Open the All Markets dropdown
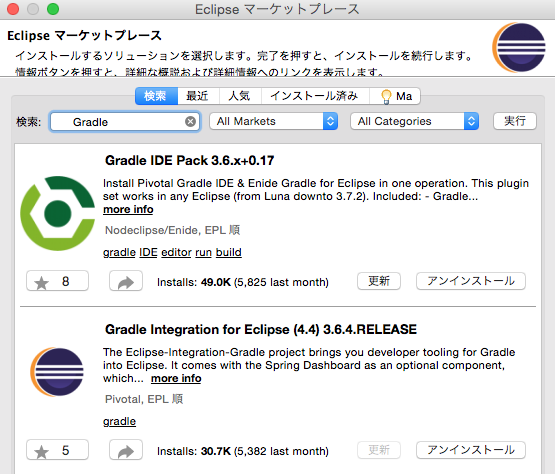This screenshot has width=555, height=474. coord(274,121)
